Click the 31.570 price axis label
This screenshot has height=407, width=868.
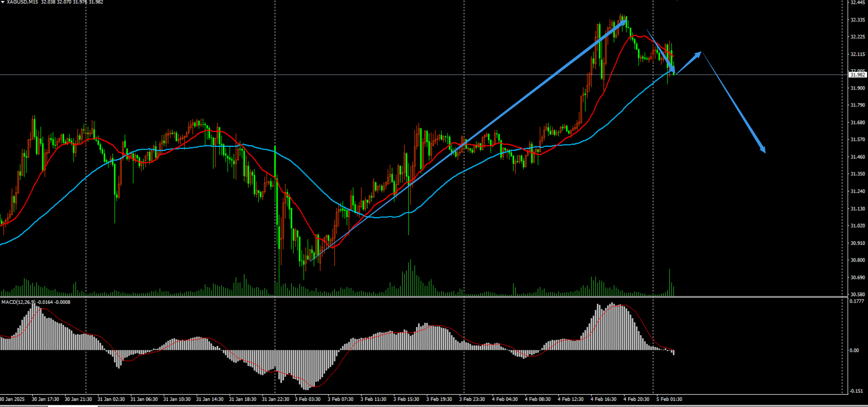[x=858, y=139]
